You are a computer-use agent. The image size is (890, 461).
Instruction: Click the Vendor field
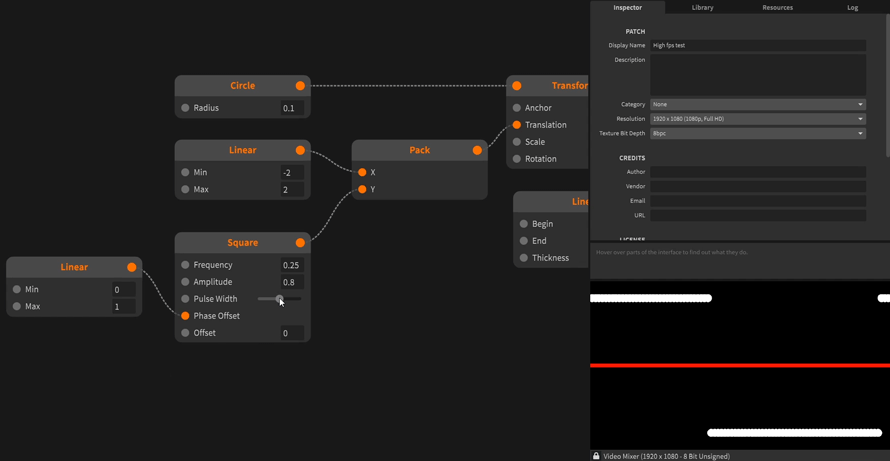[x=758, y=186]
